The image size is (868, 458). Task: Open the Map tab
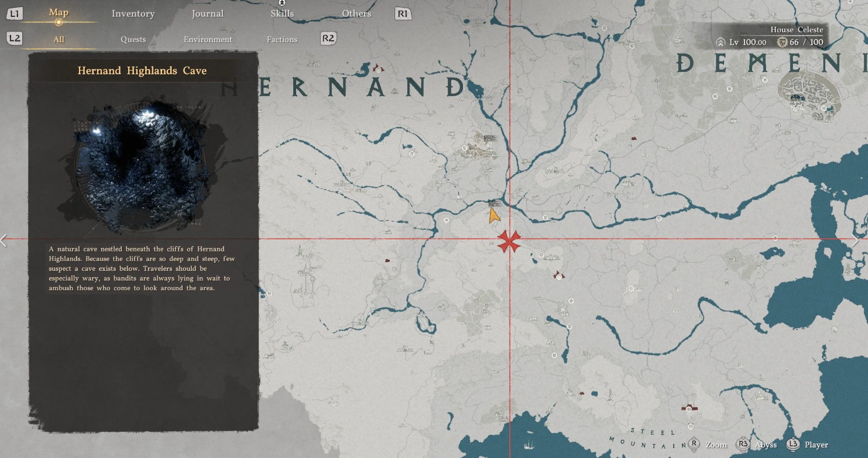[59, 13]
